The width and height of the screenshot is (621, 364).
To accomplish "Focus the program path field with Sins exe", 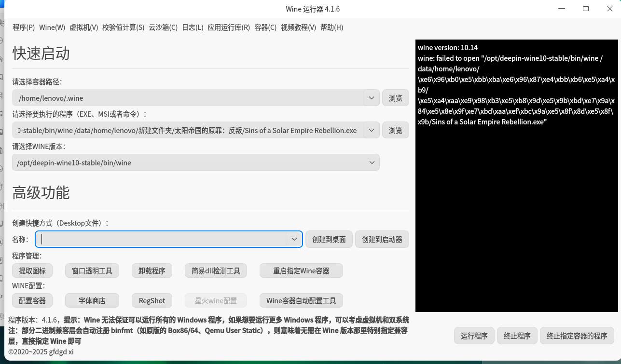I will [x=188, y=130].
